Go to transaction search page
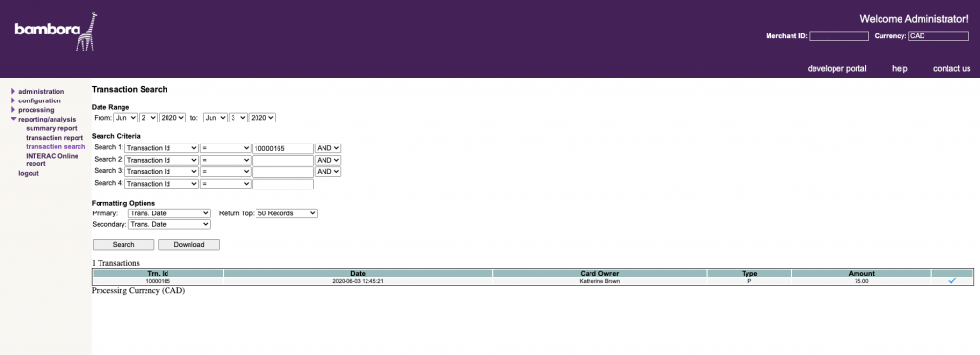The width and height of the screenshot is (980, 355). 56,146
